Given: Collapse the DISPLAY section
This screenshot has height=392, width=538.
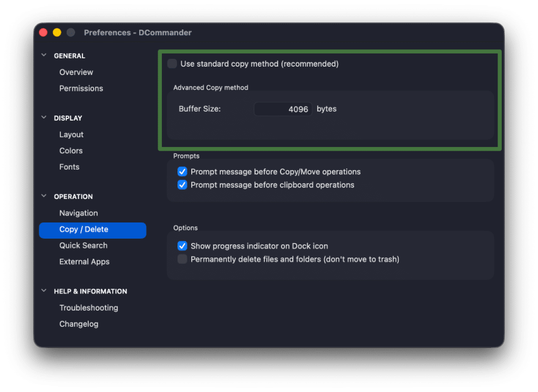Looking at the screenshot, I should point(44,118).
